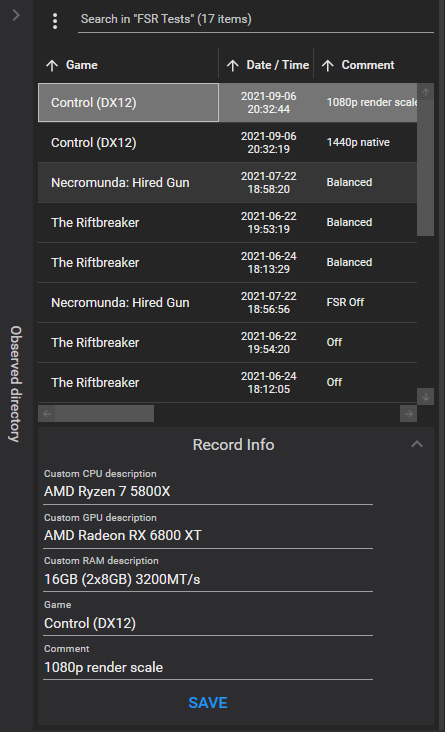
Task: Open the three-dot options menu
Action: click(x=55, y=21)
